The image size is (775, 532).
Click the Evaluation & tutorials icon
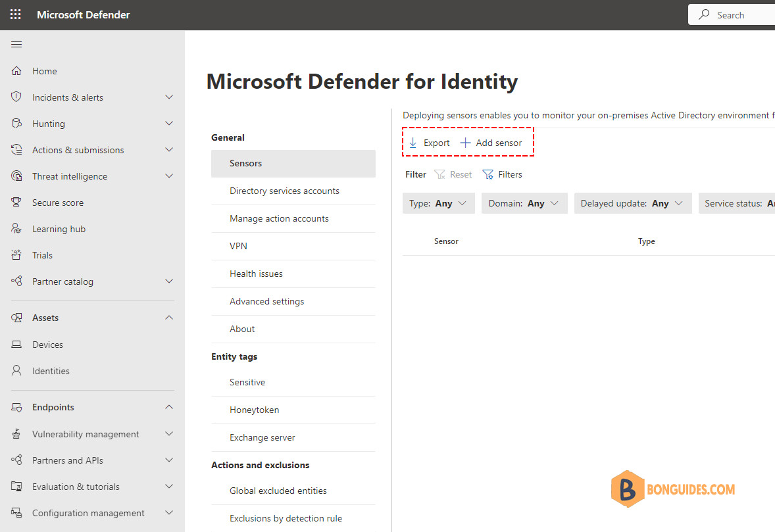coord(16,487)
